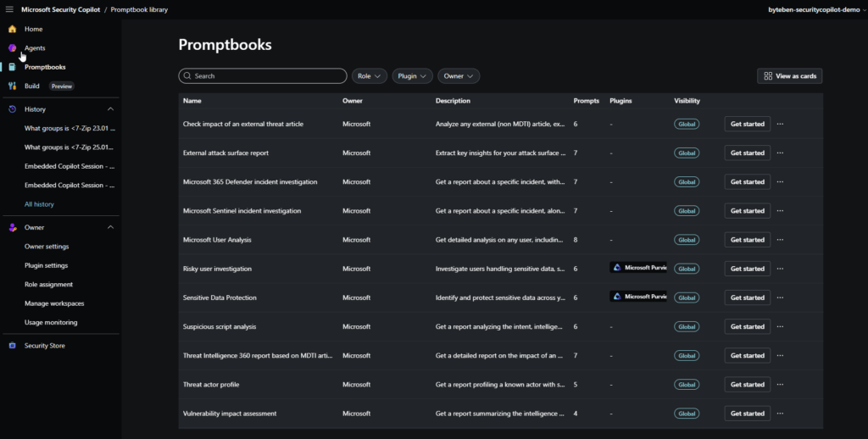The width and height of the screenshot is (868, 439).
Task: Go to Usage monitoring
Action: tap(51, 322)
